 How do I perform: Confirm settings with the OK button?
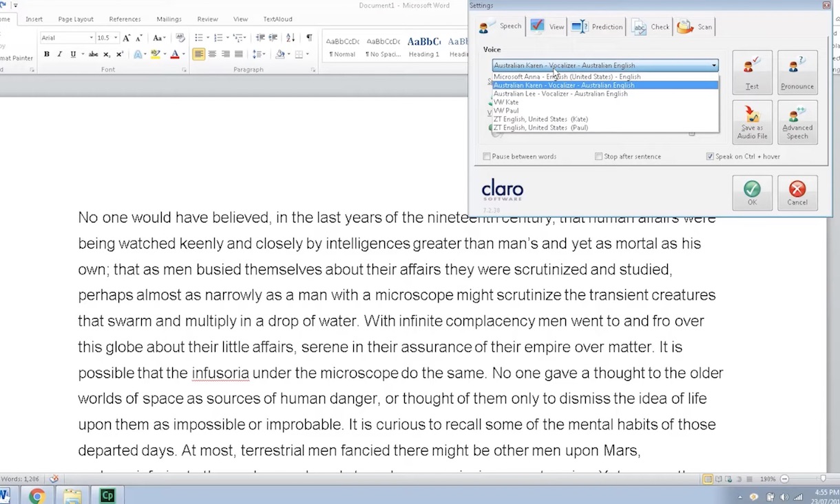point(752,193)
